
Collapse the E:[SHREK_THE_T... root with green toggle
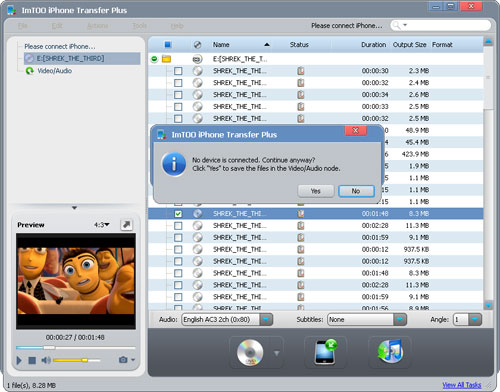154,59
